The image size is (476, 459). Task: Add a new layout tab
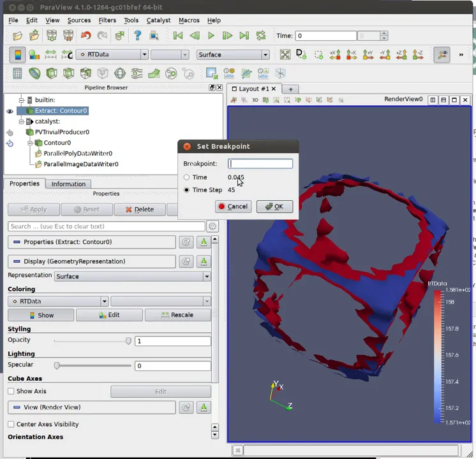tap(290, 89)
